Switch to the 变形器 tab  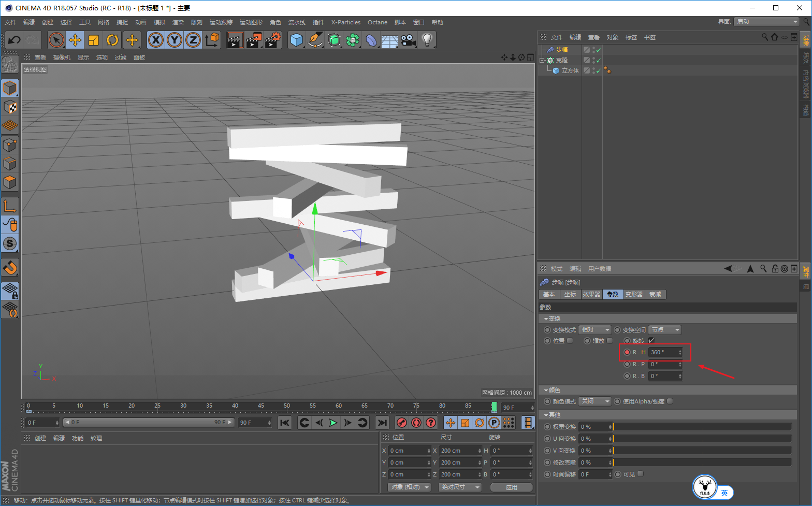(x=634, y=294)
